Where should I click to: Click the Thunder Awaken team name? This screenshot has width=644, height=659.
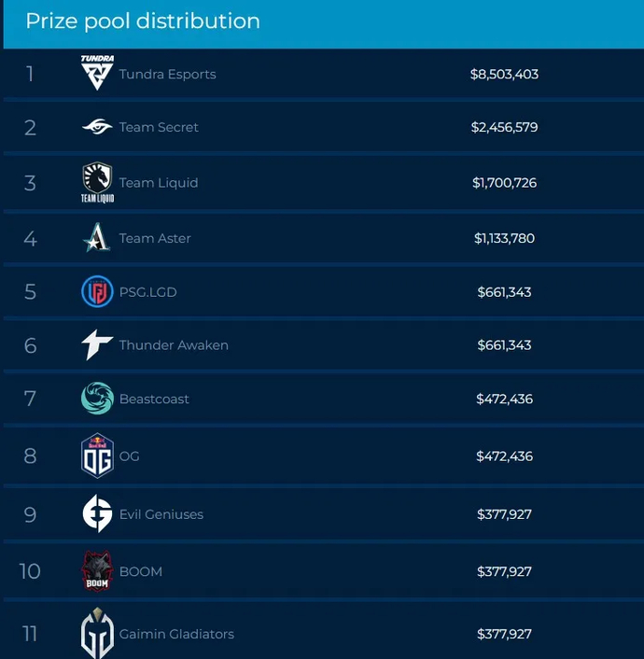coord(174,345)
